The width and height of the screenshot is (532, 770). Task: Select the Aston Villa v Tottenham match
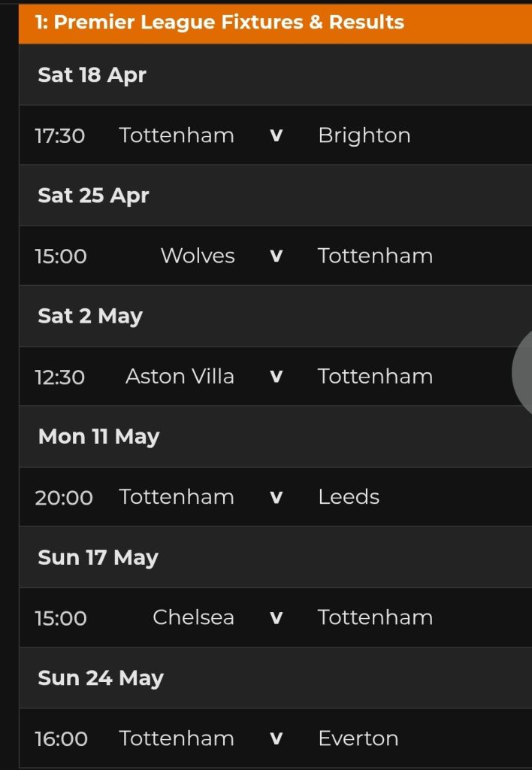tap(275, 377)
